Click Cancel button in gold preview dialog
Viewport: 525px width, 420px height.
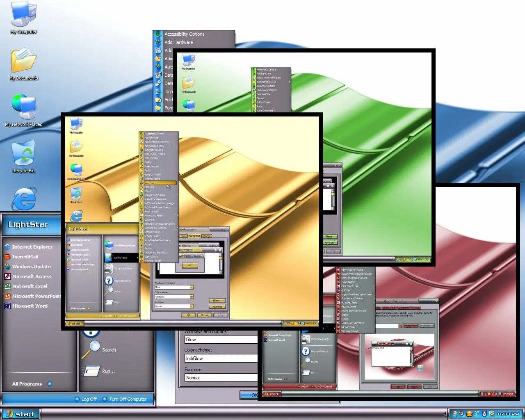pos(204,315)
